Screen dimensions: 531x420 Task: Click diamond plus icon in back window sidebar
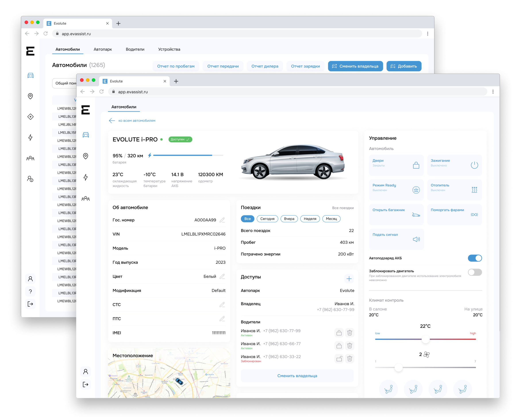click(x=31, y=117)
